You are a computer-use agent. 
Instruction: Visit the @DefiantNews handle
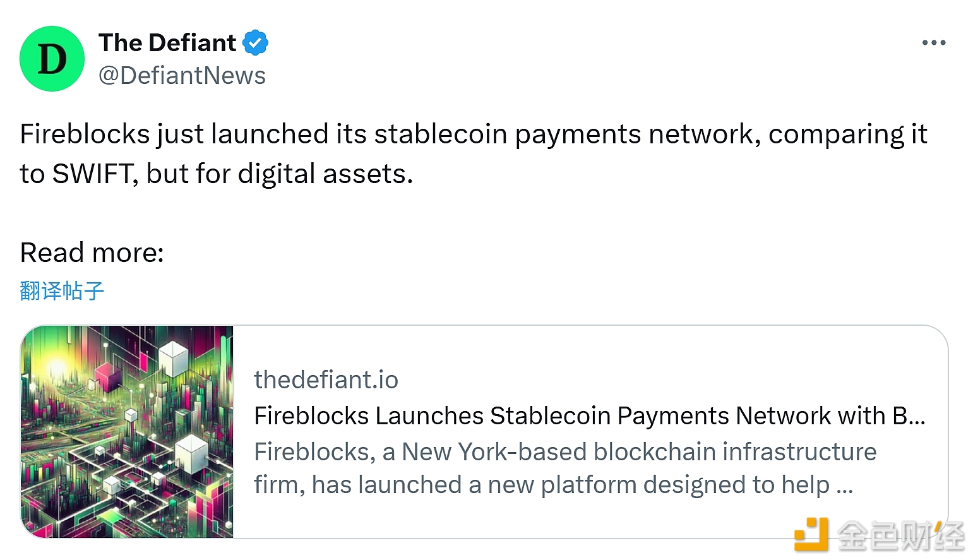click(x=182, y=76)
